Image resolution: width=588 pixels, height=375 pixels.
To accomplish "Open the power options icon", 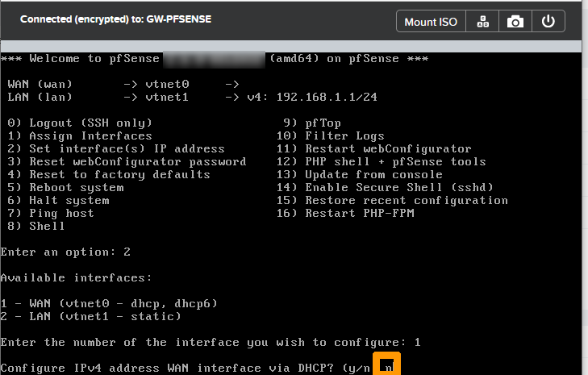I will [x=548, y=22].
